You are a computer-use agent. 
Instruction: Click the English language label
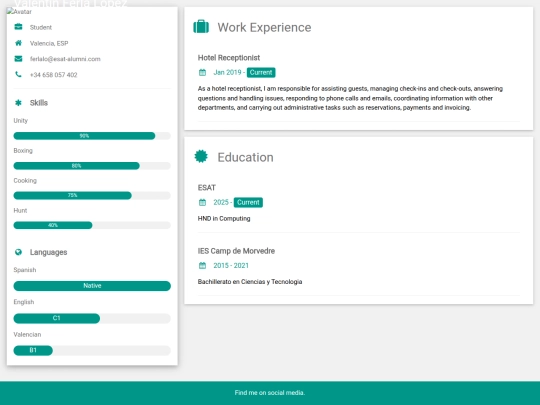pos(23,302)
